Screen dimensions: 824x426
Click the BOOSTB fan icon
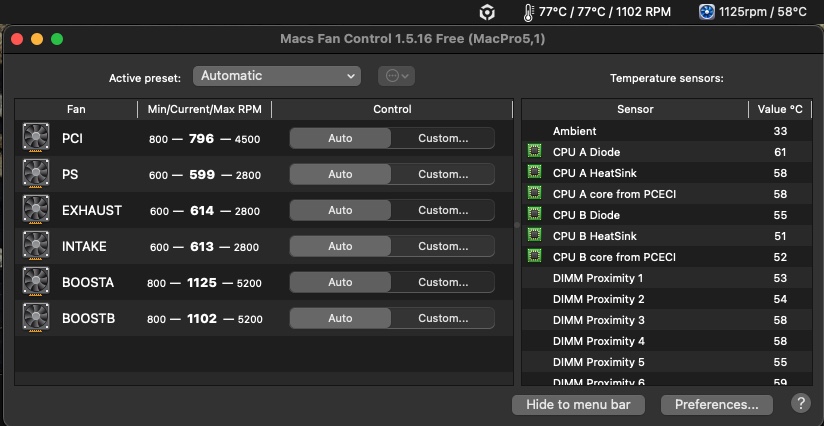tap(36, 318)
